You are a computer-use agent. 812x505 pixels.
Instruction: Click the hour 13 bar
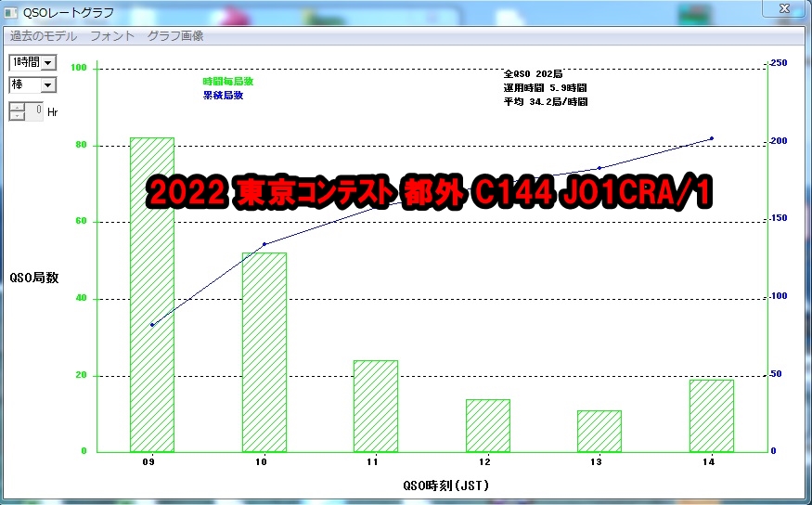click(x=599, y=431)
